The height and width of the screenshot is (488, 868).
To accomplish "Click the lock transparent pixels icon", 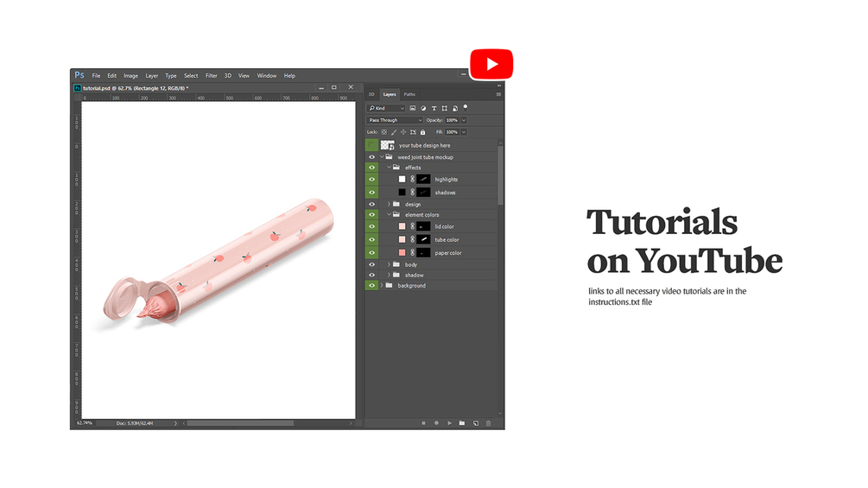I will click(384, 132).
